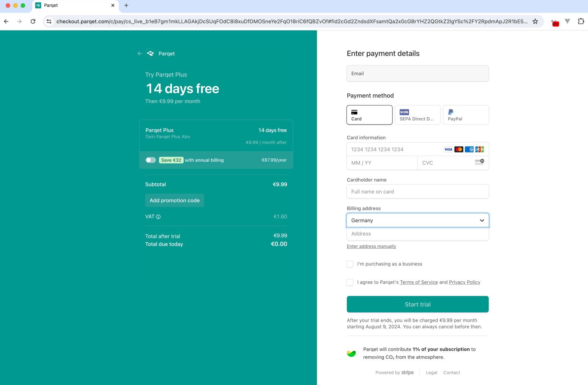The height and width of the screenshot is (385, 588).
Task: Switch to the Parqet browser tab
Action: point(75,6)
